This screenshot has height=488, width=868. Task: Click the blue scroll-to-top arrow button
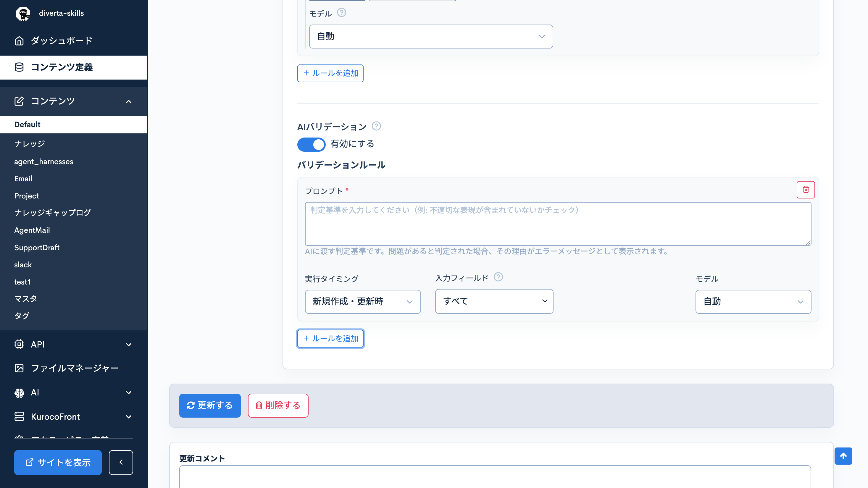tap(843, 456)
